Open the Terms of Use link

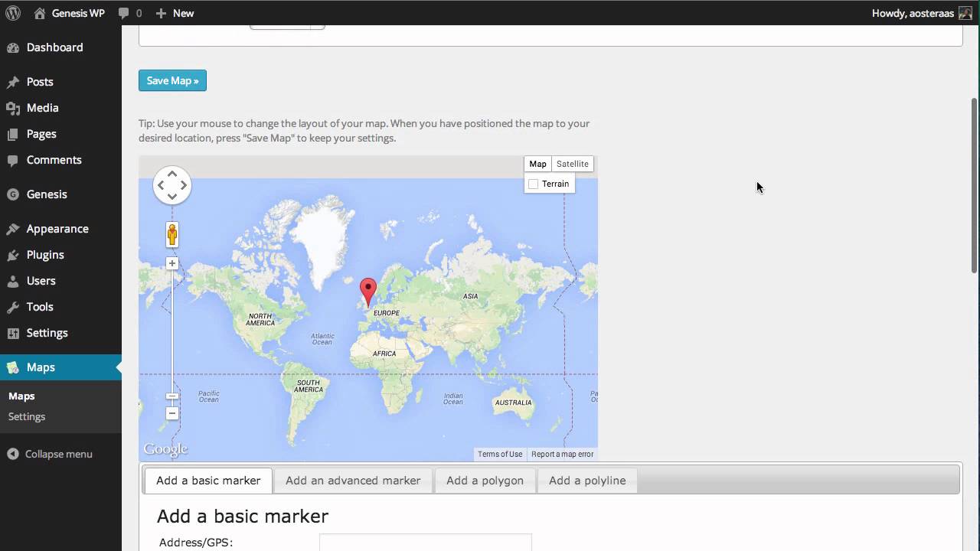pos(500,454)
